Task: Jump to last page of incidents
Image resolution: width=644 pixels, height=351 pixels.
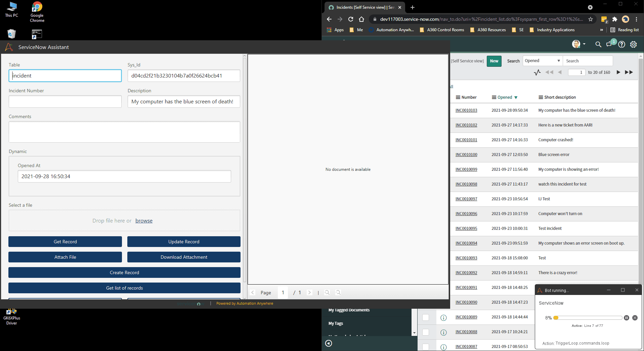Action: 629,72
